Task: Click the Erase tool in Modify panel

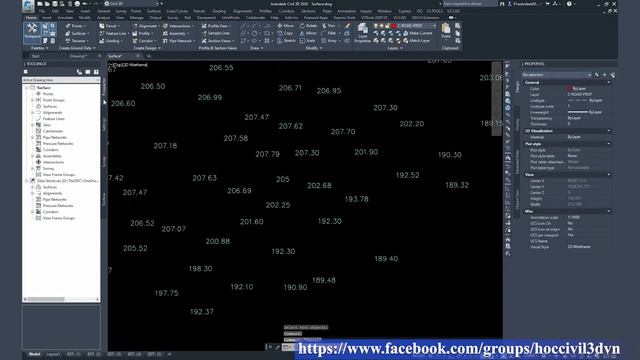Action: point(347,26)
